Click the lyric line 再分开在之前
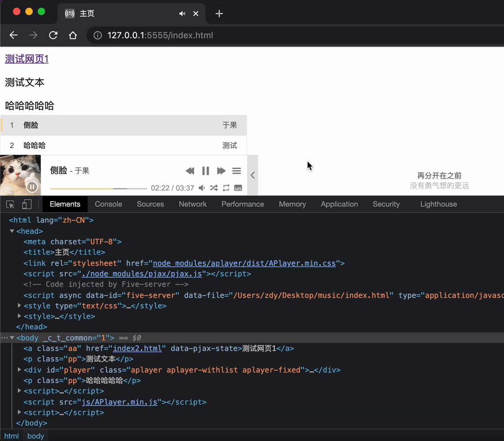The image size is (504, 441). pos(440,176)
